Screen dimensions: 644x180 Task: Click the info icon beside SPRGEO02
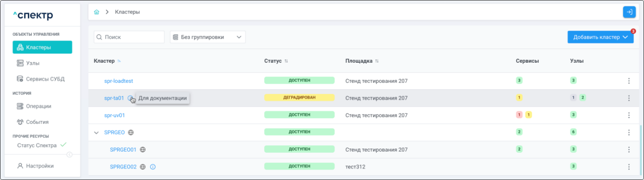coord(153,167)
